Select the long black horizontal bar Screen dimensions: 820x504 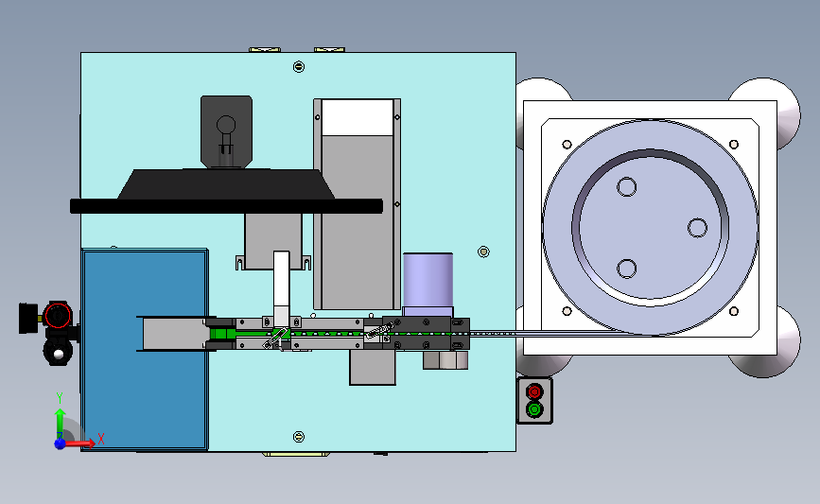pyautogui.click(x=226, y=206)
